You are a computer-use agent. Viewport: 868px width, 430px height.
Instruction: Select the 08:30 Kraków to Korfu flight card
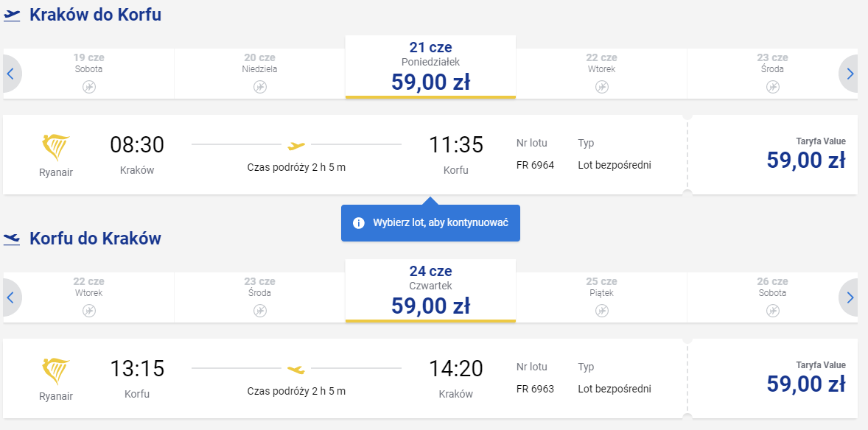346,155
